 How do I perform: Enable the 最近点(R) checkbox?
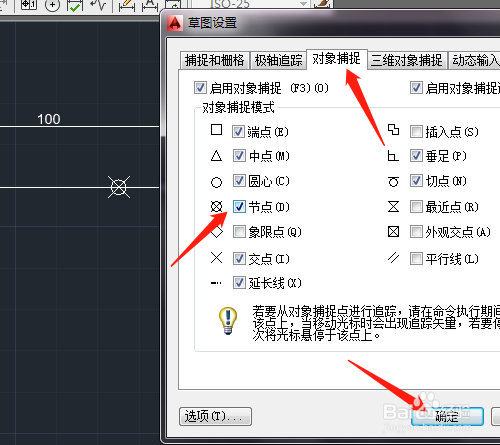416,207
